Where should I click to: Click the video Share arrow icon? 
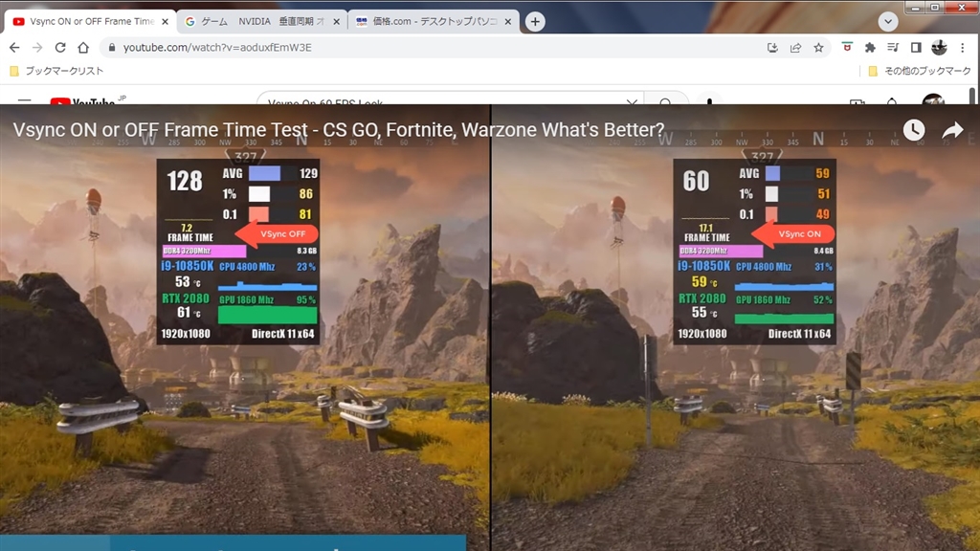952,130
